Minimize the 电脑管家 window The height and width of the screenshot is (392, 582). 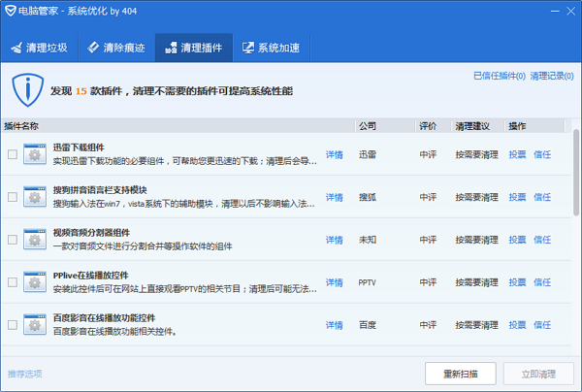(x=555, y=11)
